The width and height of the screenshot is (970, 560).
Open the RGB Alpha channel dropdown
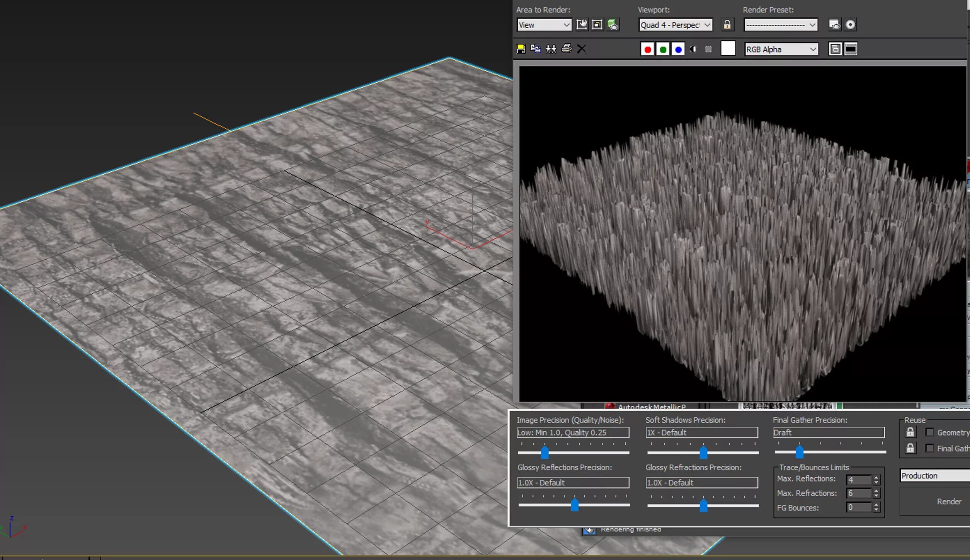781,49
